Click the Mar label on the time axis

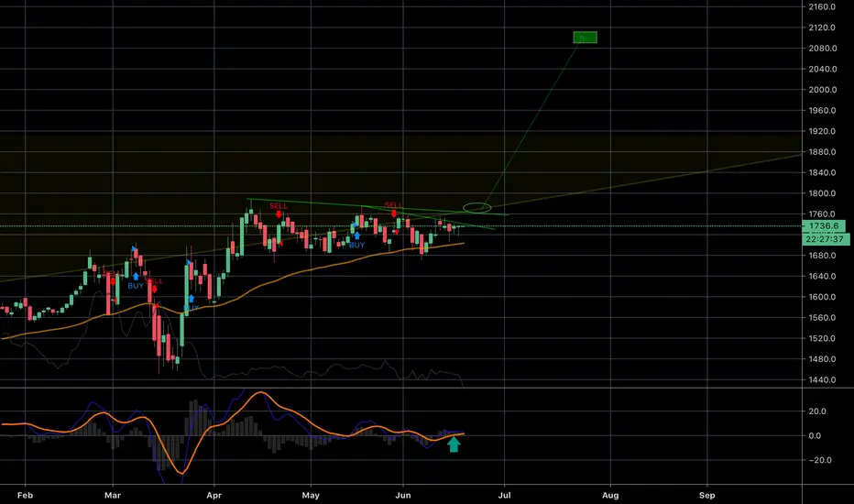coord(112,495)
